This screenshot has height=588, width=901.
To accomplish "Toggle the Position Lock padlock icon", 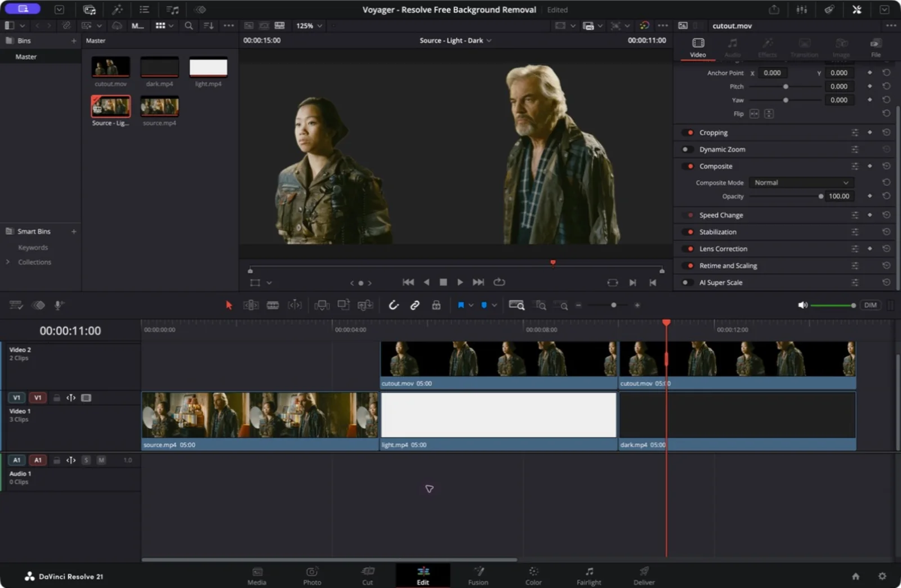I will (x=436, y=305).
